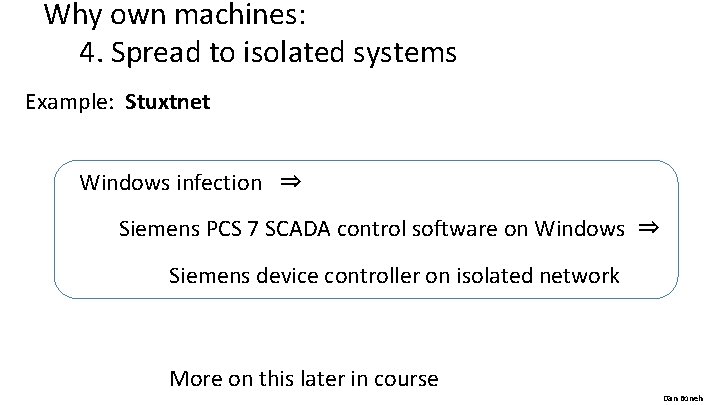Screen dimensions: 720x405
Task: Click 'More on this later in course'
Action: click(x=304, y=379)
